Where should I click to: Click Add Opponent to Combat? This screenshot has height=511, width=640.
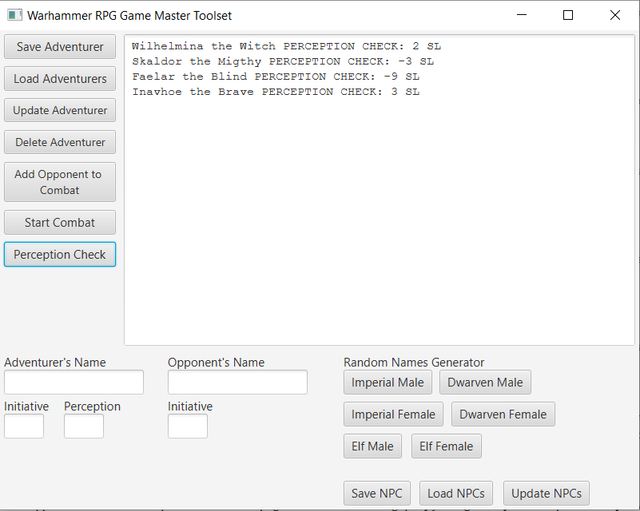(x=60, y=182)
